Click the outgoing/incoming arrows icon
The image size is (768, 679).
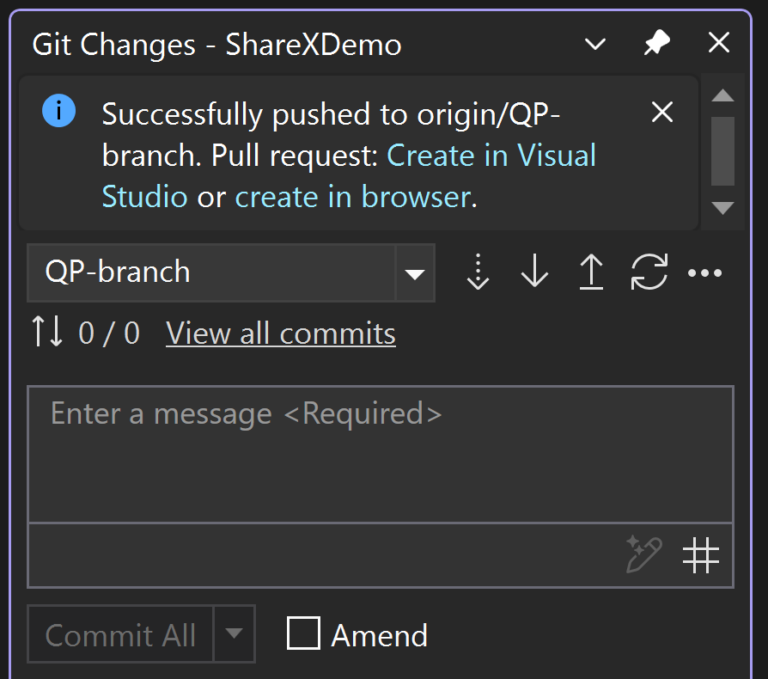[x=47, y=332]
